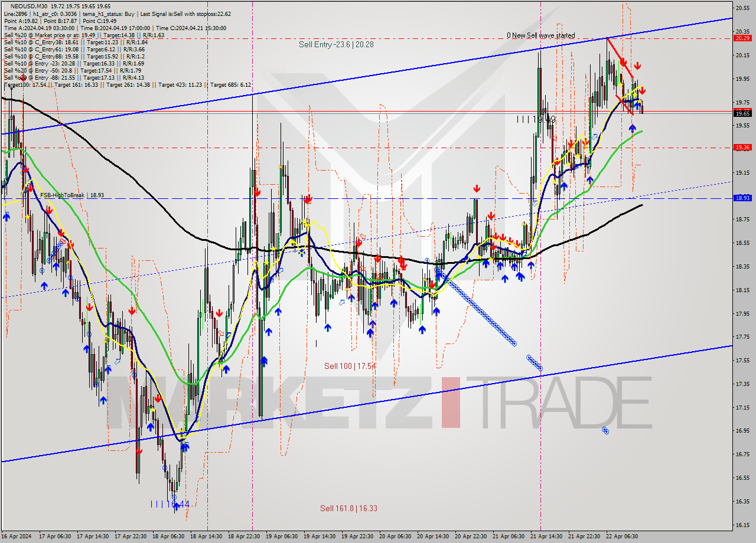The image size is (756, 543).
Task: Select 'Sell %20 @ Entry -88: 21.55' line
Action: (74, 77)
